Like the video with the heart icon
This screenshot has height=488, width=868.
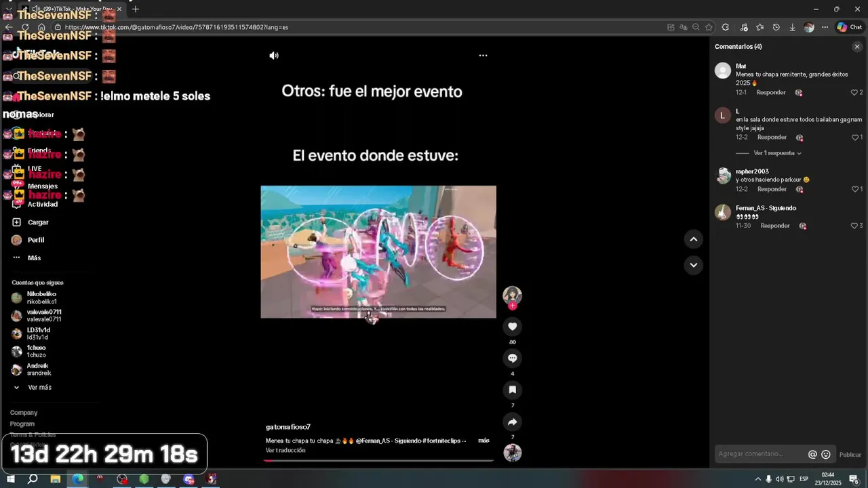pos(512,327)
